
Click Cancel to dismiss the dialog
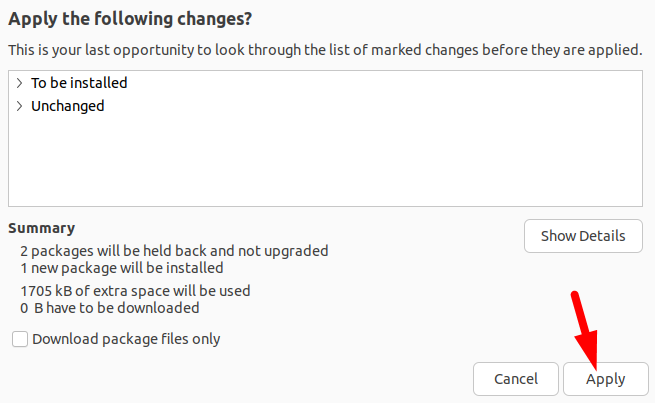516,379
